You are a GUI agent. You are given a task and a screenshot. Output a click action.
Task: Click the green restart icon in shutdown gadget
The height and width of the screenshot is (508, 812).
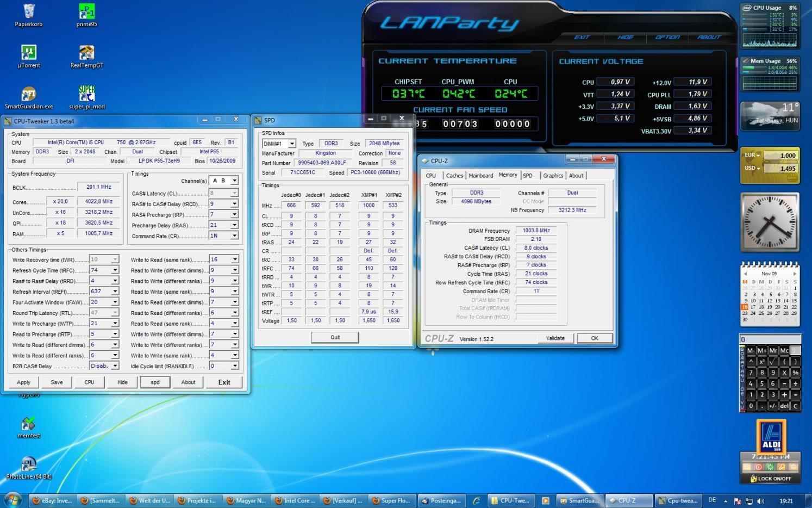click(x=770, y=467)
